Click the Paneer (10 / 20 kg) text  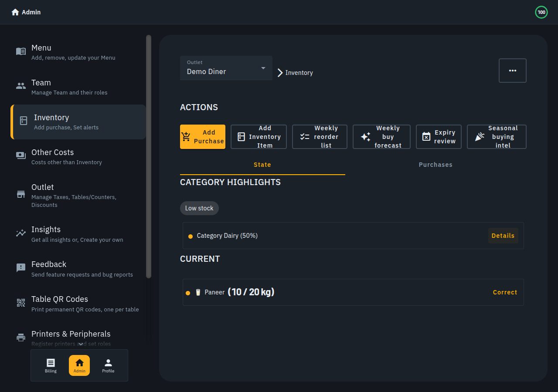point(239,292)
